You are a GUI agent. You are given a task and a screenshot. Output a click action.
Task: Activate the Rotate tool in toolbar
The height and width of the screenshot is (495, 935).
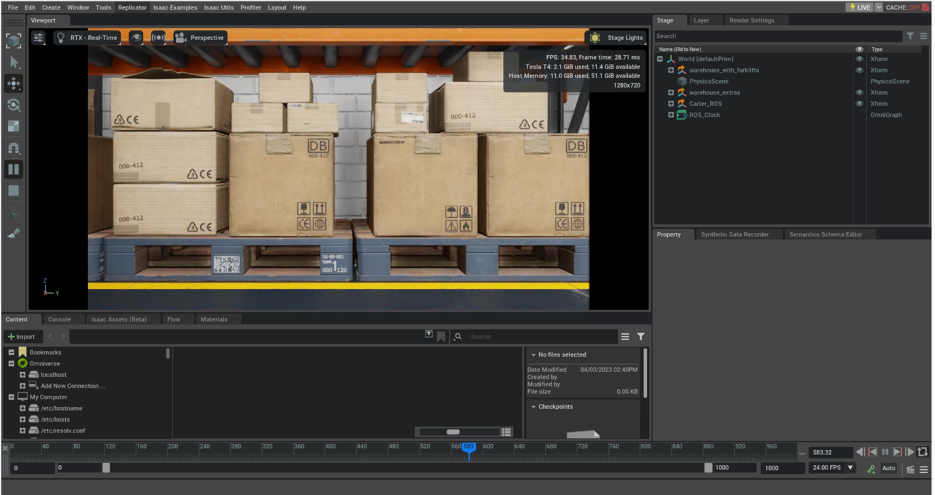pyautogui.click(x=14, y=104)
